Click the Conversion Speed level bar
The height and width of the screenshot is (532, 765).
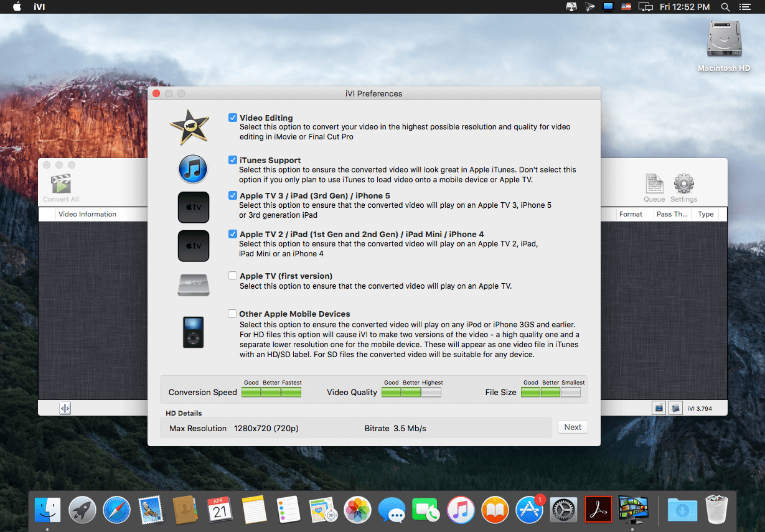click(271, 392)
